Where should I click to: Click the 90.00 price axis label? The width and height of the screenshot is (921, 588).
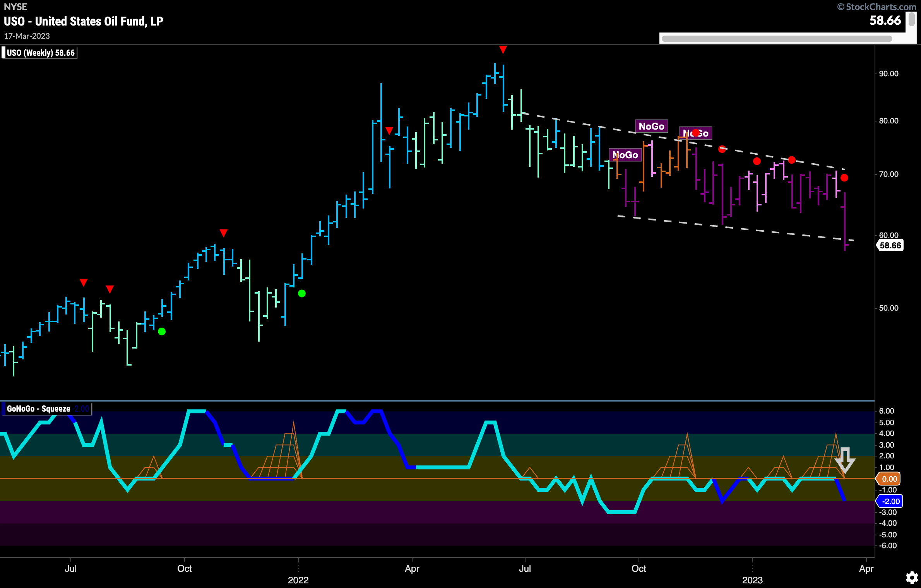point(889,73)
